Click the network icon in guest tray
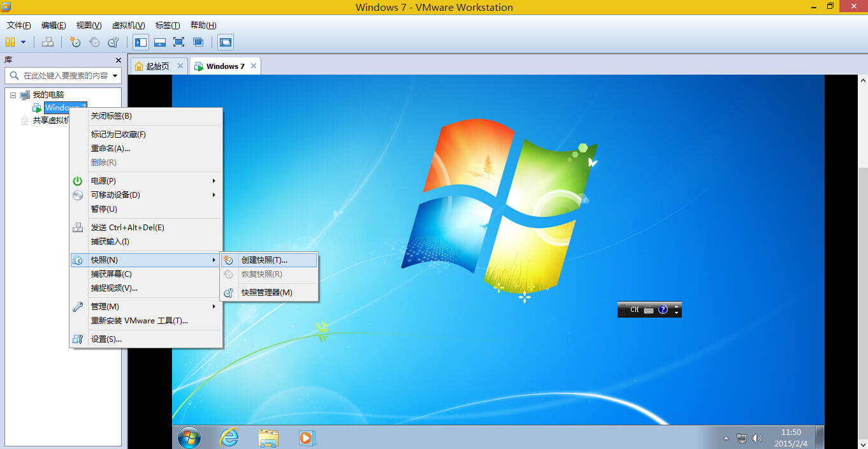 pyautogui.click(x=742, y=438)
